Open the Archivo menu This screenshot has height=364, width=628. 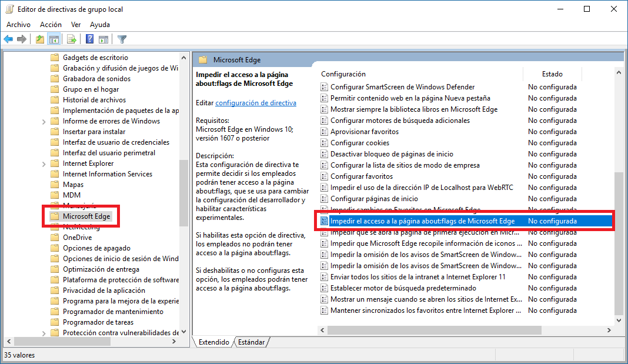tap(18, 25)
